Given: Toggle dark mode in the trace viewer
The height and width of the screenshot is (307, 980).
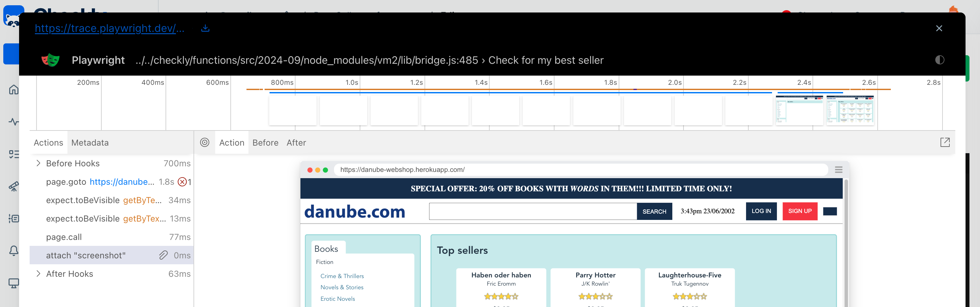Looking at the screenshot, I should pyautogui.click(x=940, y=59).
